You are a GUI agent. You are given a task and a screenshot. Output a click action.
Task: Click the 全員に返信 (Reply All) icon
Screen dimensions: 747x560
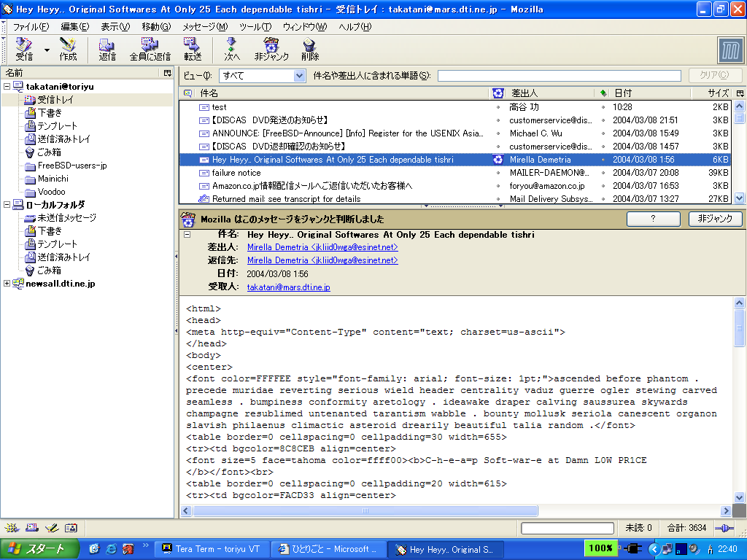150,50
